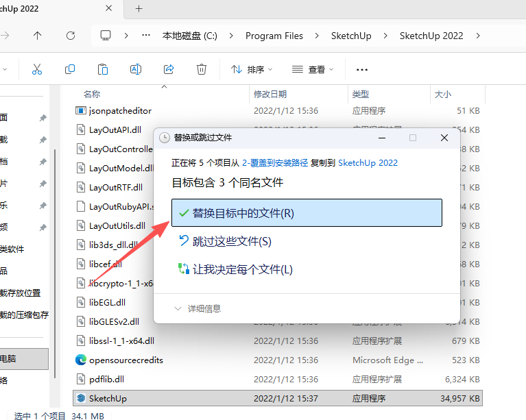The width and height of the screenshot is (526, 420).
Task: Select the lib3ds_dll.dll file name
Action: click(113, 245)
